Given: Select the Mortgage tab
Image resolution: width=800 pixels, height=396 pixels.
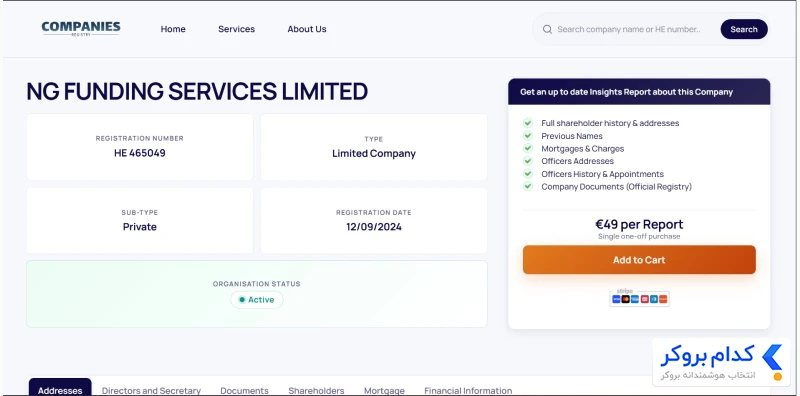Looking at the screenshot, I should (x=384, y=390).
